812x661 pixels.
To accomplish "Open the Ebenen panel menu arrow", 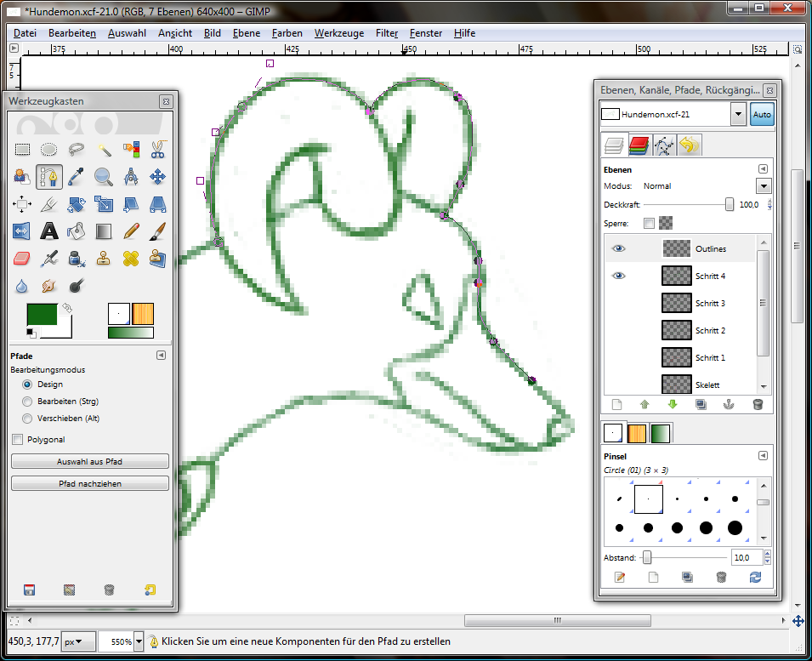I will click(x=763, y=169).
